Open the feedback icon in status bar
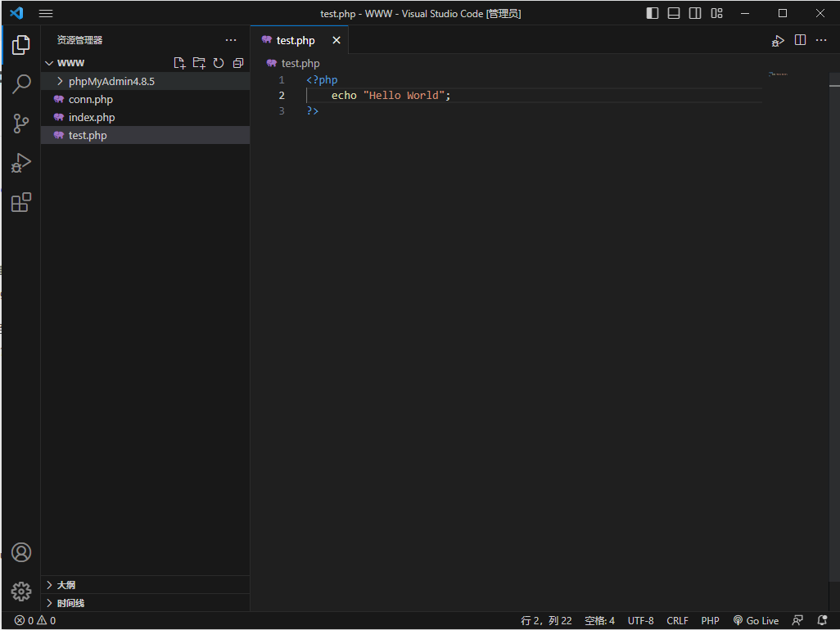The width and height of the screenshot is (840, 630). coord(797,620)
